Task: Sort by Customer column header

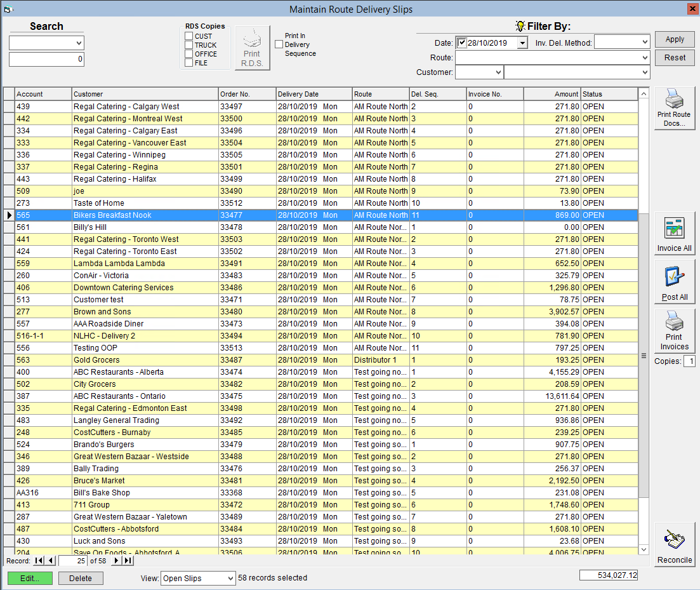Action: click(145, 94)
